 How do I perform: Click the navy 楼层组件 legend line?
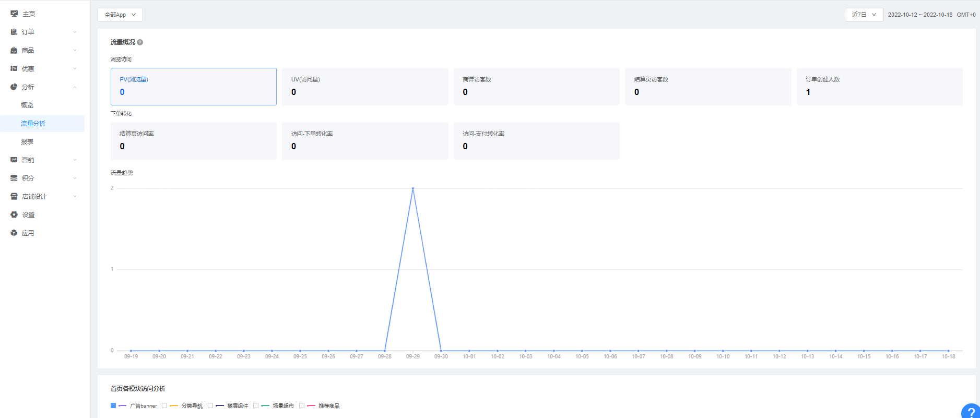point(220,405)
